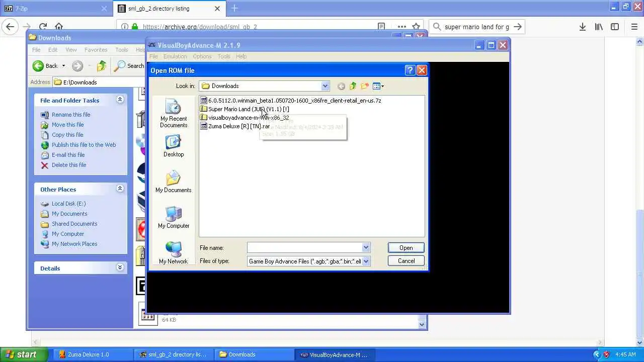Click browser back arrow button

click(x=10, y=27)
